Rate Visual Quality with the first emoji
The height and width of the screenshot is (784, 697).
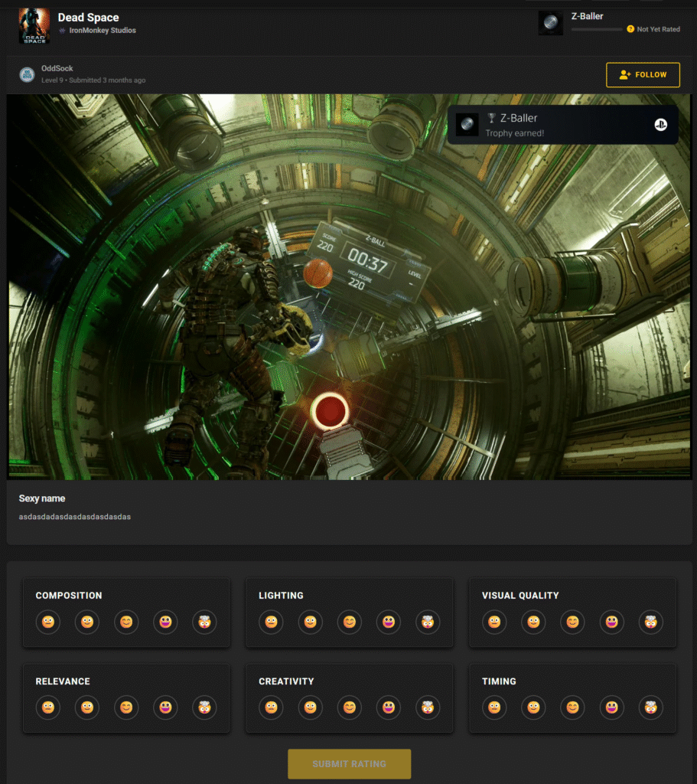point(494,622)
